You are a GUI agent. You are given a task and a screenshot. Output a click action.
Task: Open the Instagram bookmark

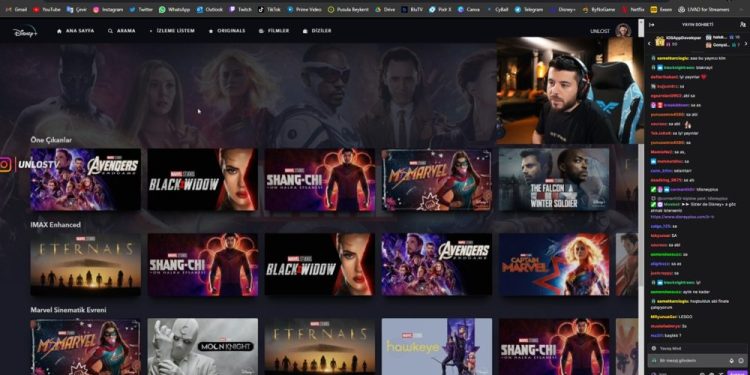click(108, 9)
